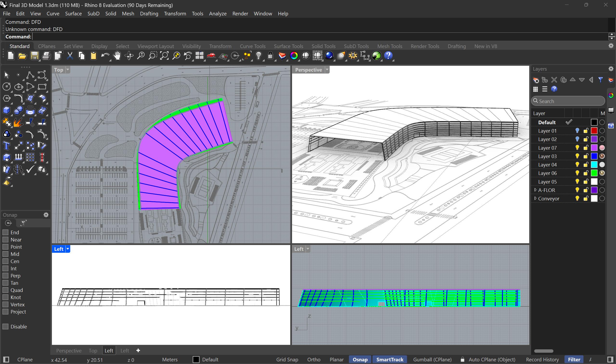Click the Lock objects padlock icon

pos(270,56)
